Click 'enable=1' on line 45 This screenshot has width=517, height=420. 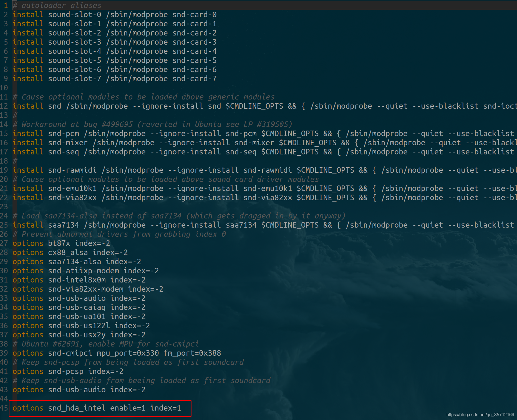[x=128, y=408]
